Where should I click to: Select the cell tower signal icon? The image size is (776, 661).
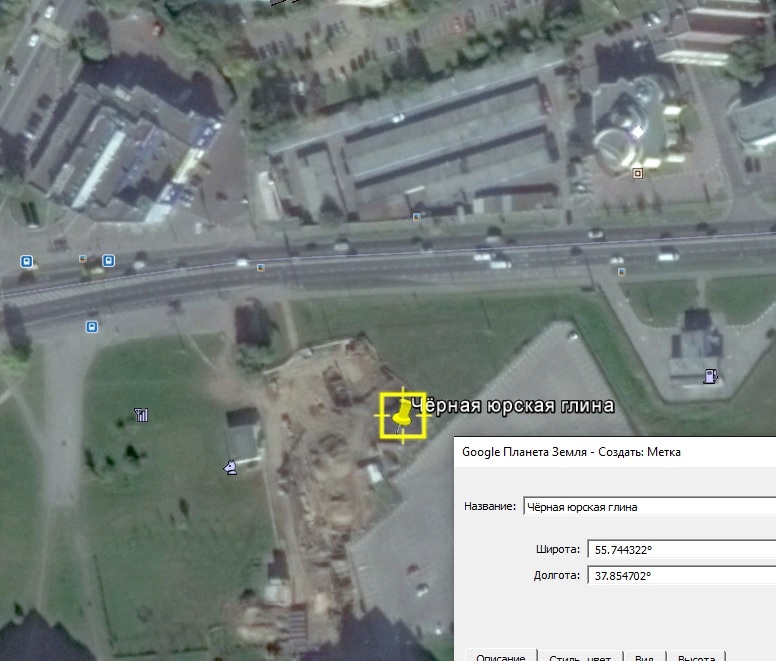coord(141,414)
